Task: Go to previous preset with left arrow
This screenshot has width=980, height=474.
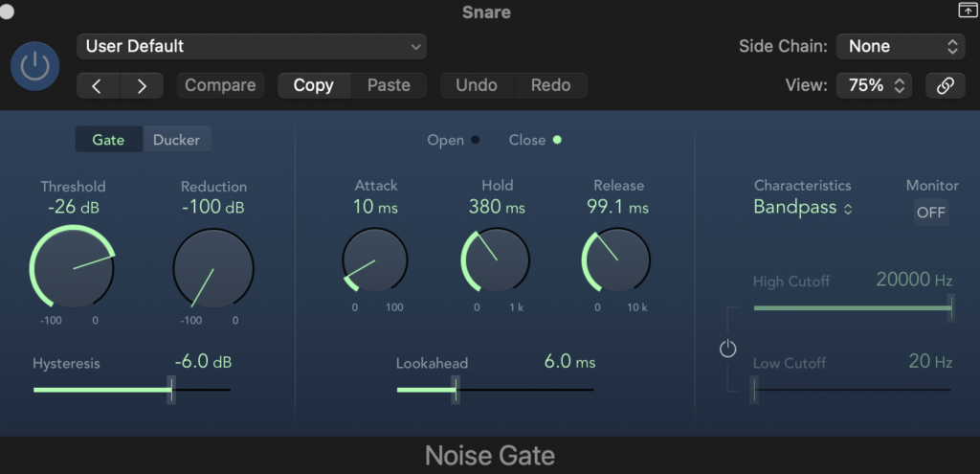Action: (x=98, y=85)
